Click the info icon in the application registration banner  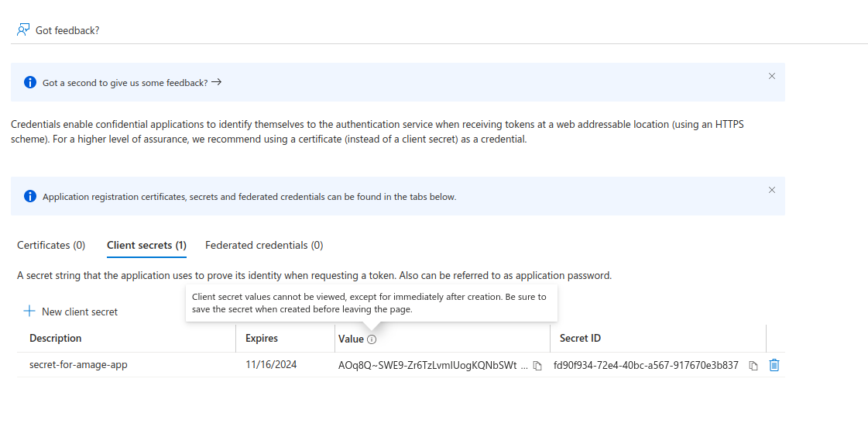tap(30, 196)
